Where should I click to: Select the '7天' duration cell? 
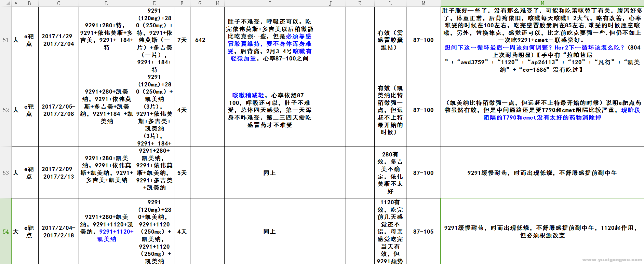182,40
